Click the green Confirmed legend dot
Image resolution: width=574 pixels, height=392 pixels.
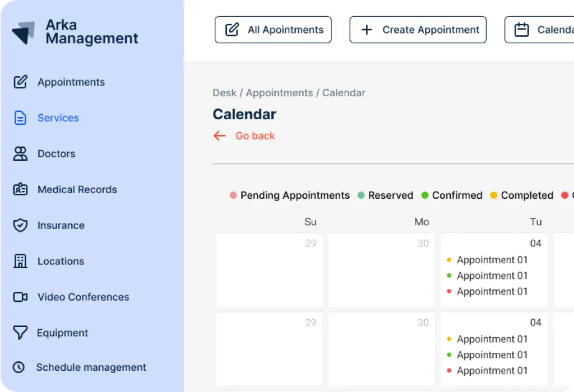pyautogui.click(x=425, y=195)
